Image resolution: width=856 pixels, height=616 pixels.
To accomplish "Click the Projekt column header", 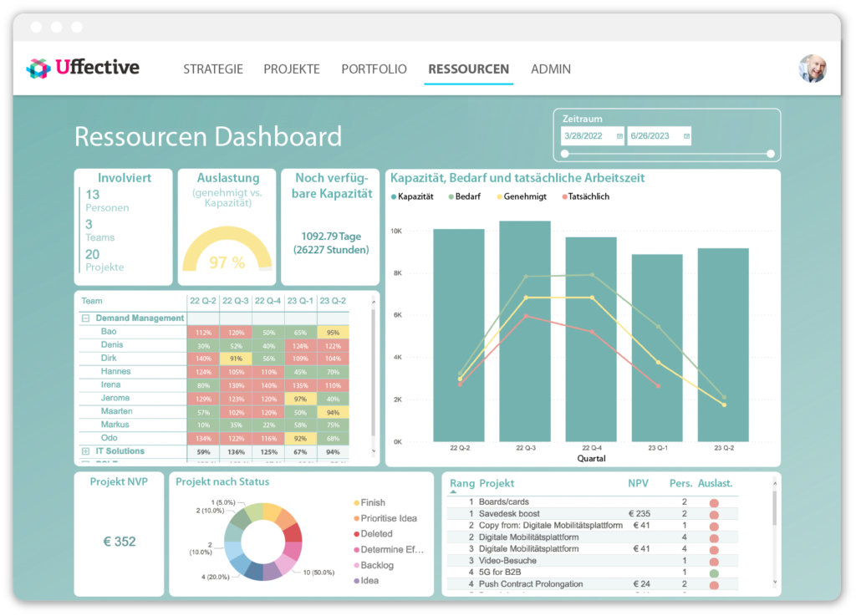I will pos(497,483).
